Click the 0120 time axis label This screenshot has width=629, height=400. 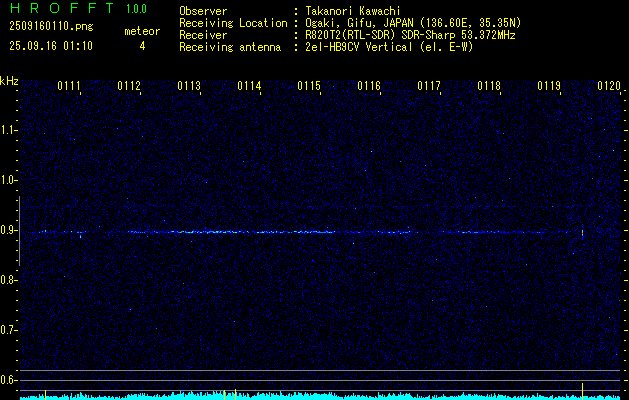[x=609, y=86]
